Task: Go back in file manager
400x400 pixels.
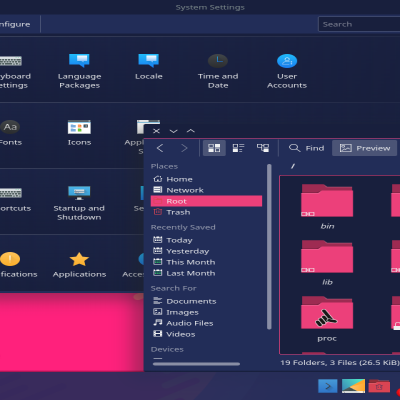Action: pos(160,148)
